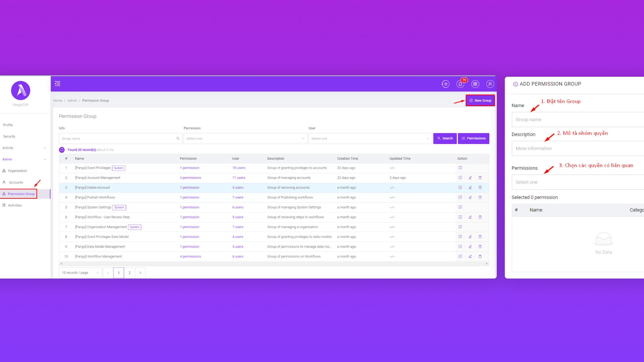This screenshot has height=362, width=644.
Task: Edit the [Pango] Delete Account group
Action: pos(470,188)
